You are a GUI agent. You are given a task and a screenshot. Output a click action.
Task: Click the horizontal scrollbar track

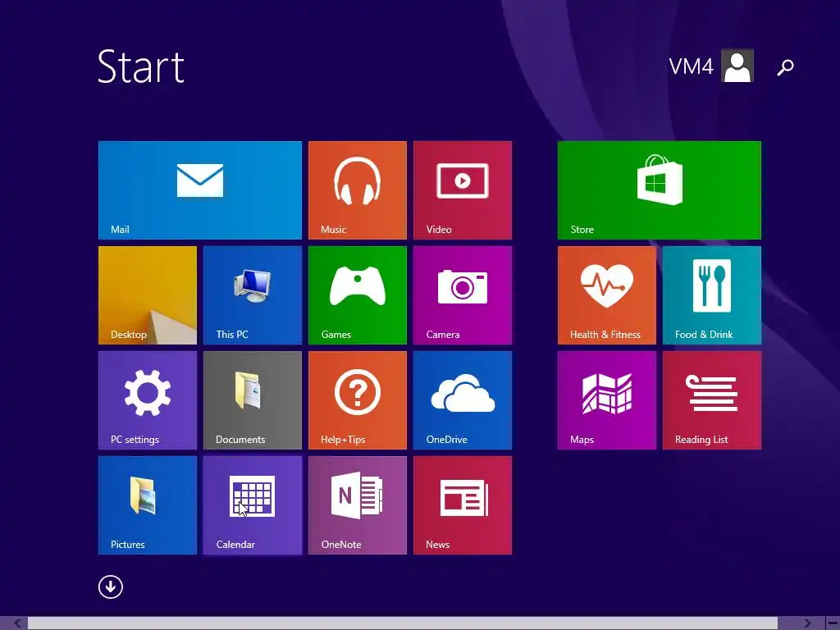tap(402, 623)
